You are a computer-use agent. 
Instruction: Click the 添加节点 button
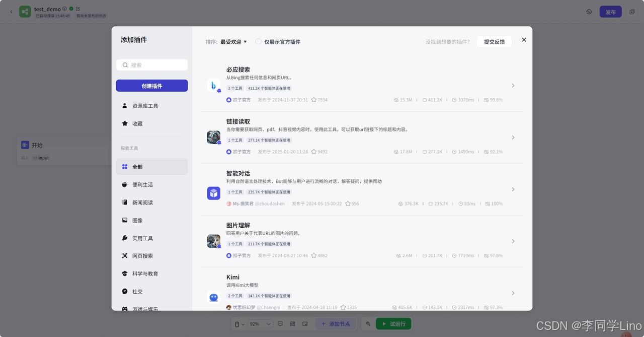tap(336, 324)
